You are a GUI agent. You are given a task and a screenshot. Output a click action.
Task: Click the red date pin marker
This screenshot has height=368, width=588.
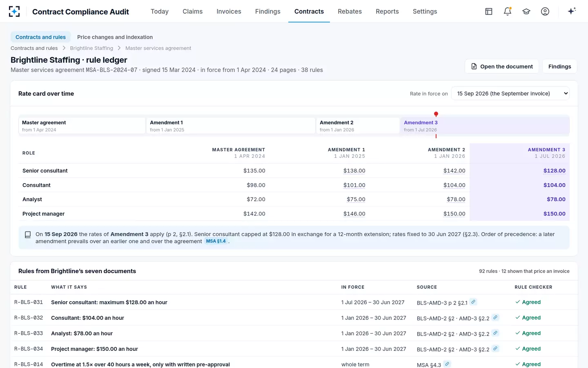(x=436, y=114)
